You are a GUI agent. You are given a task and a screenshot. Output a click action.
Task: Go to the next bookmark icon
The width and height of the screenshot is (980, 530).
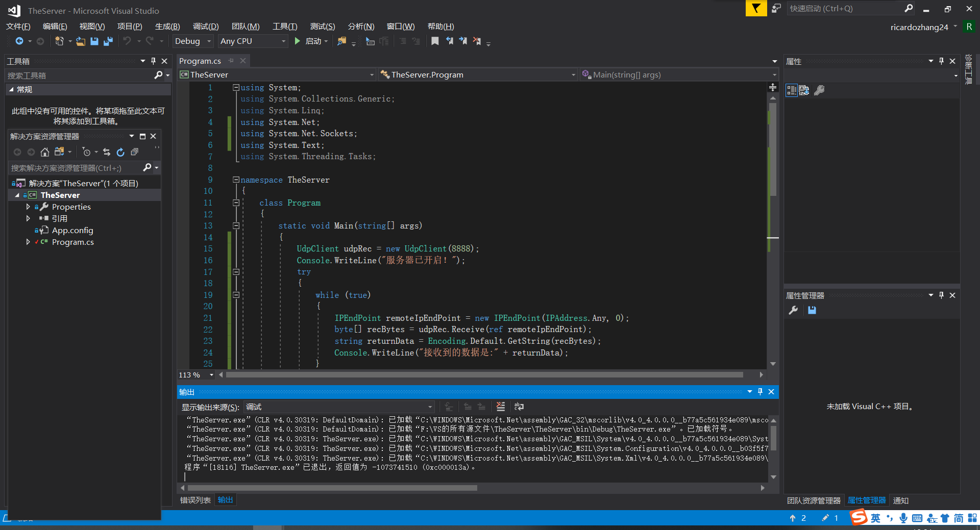[x=463, y=41]
